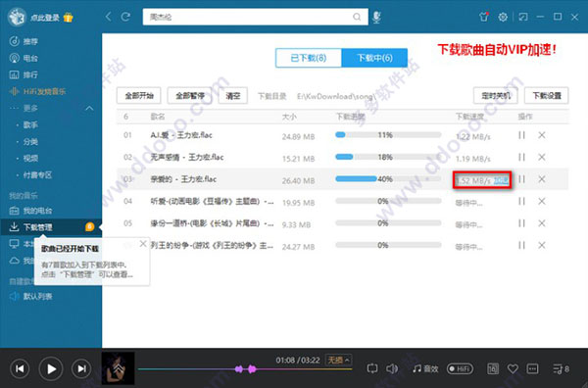Switch to the 下载中(6) tab
The image size is (588, 388).
click(374, 58)
